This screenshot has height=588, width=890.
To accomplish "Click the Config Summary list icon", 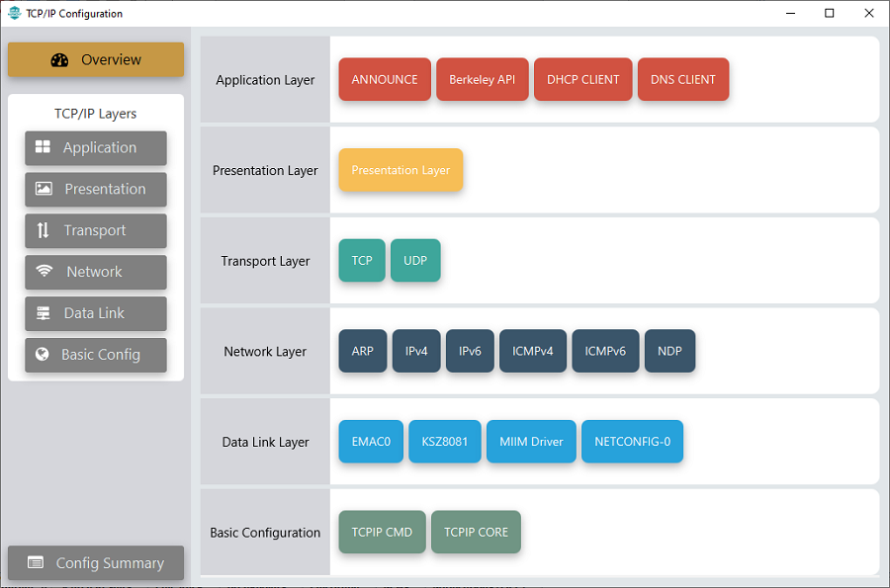I will [36, 563].
